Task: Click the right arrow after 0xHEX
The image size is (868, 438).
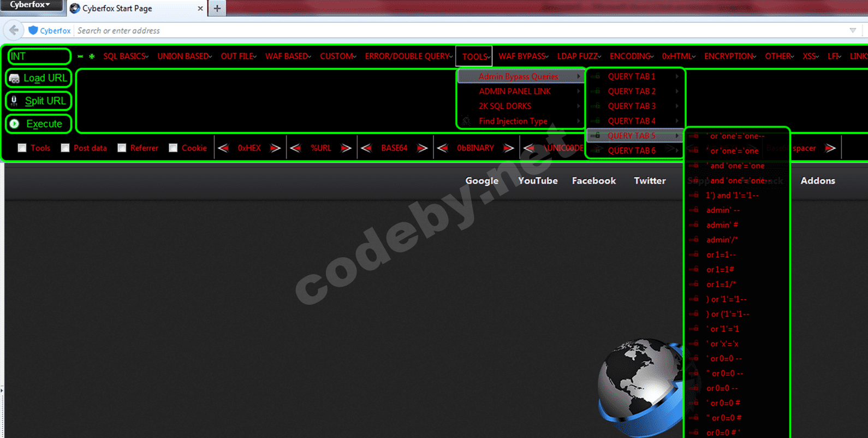Action: tap(275, 148)
